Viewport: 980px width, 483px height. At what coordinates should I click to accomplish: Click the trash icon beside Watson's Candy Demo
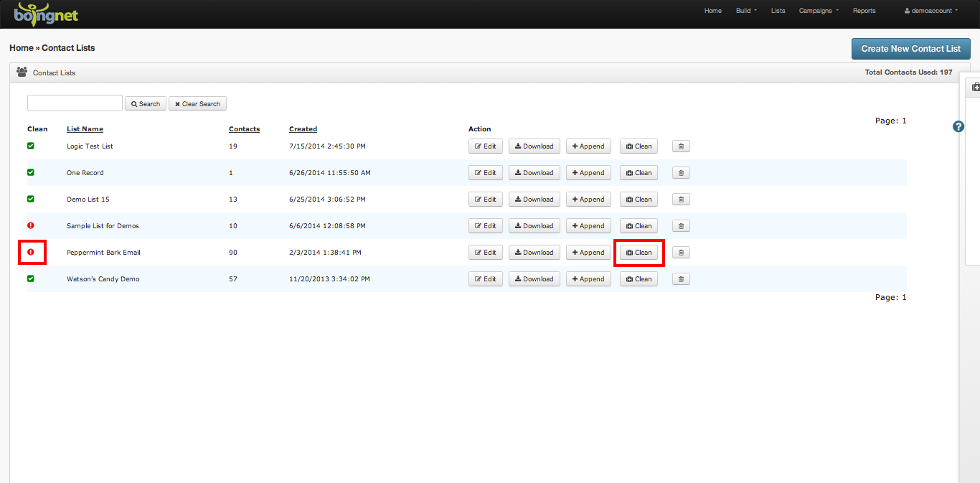click(x=680, y=278)
